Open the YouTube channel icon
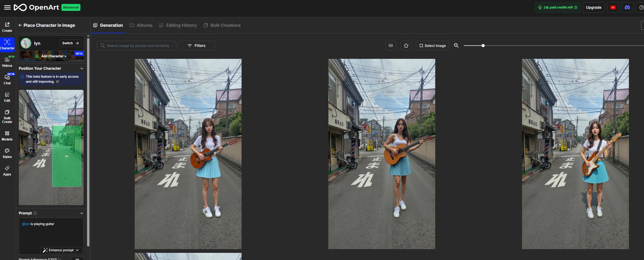 pyautogui.click(x=613, y=7)
